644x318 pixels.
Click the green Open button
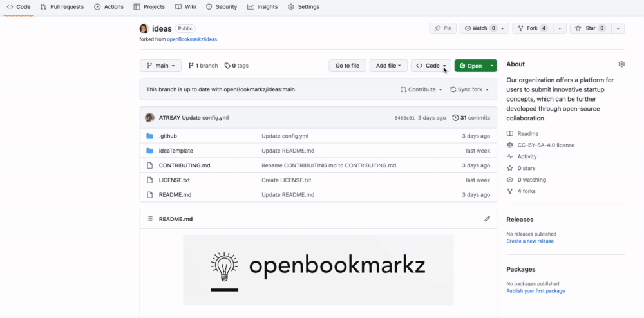[471, 66]
